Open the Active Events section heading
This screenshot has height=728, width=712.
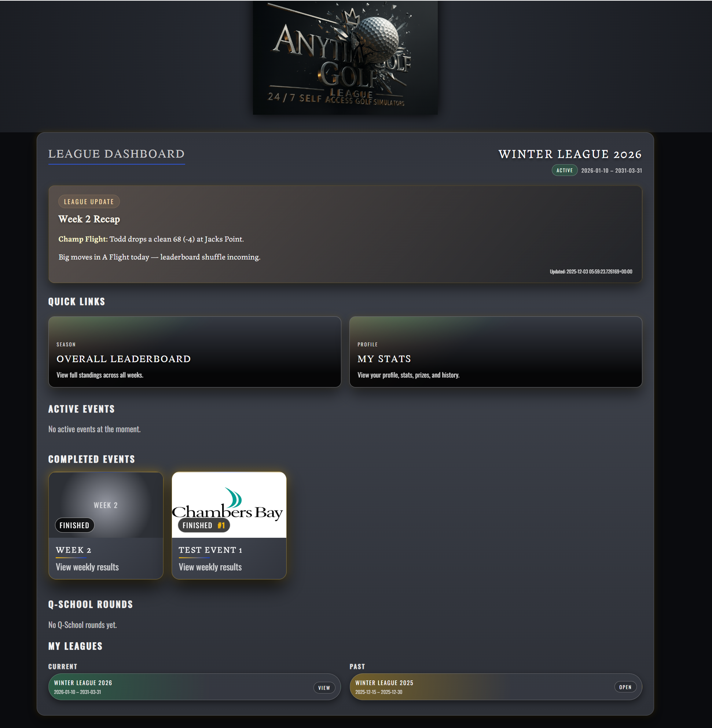pyautogui.click(x=81, y=409)
